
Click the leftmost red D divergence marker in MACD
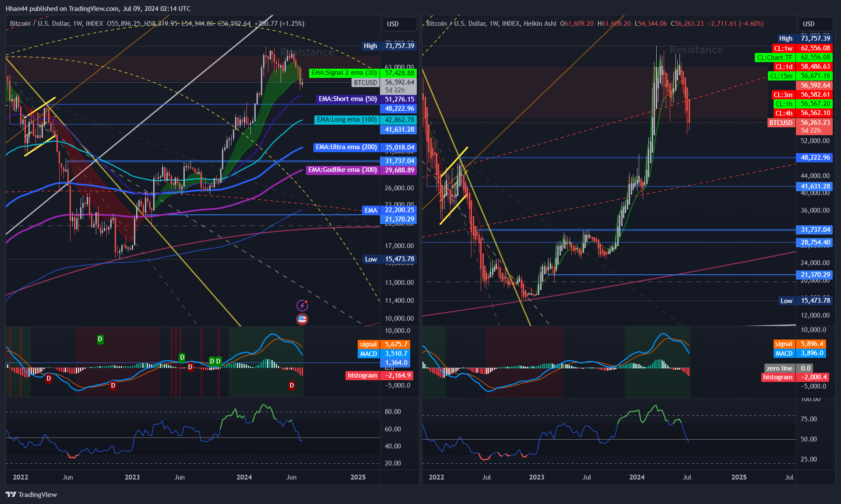tap(49, 378)
